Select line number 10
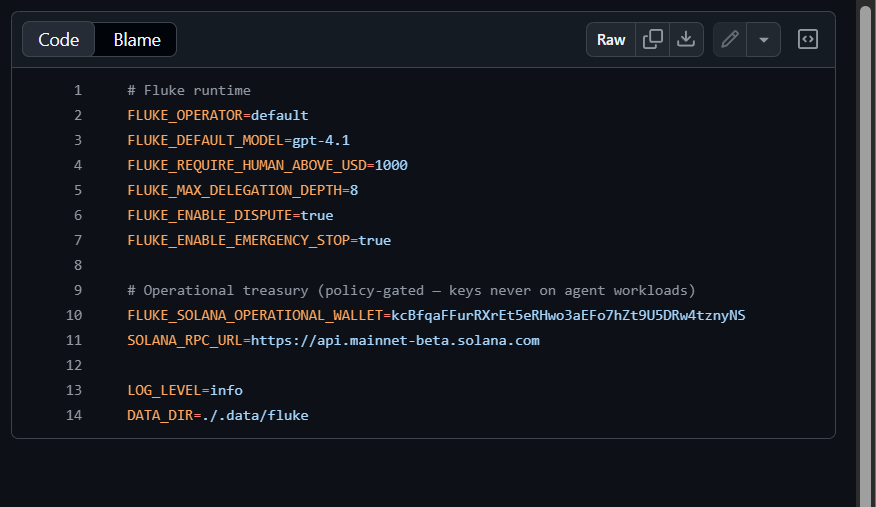876x507 pixels. coord(74,315)
